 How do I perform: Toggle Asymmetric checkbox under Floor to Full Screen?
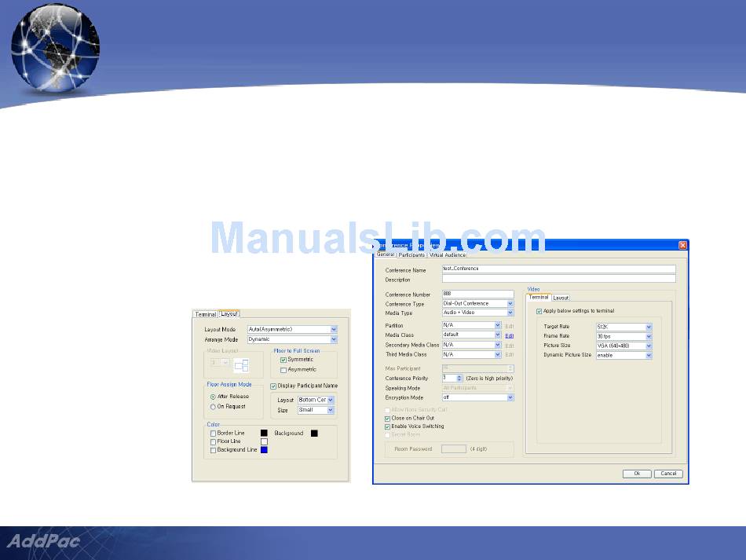(283, 370)
